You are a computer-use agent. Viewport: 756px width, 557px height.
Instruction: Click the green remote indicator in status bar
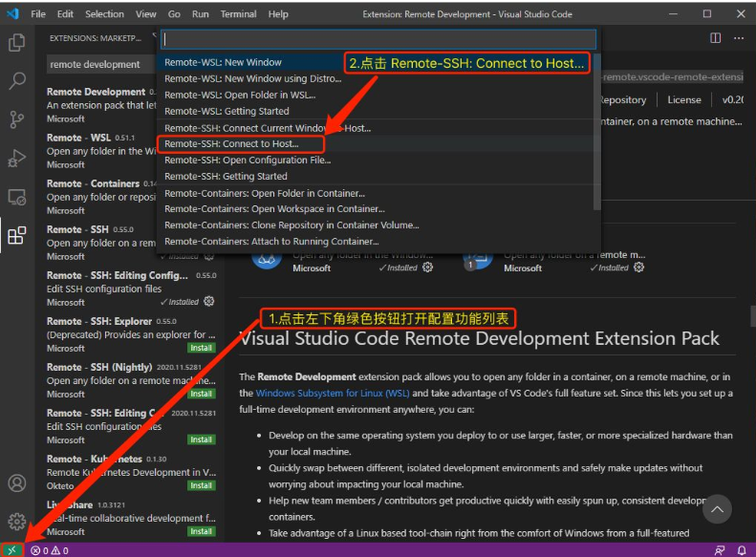(12, 549)
